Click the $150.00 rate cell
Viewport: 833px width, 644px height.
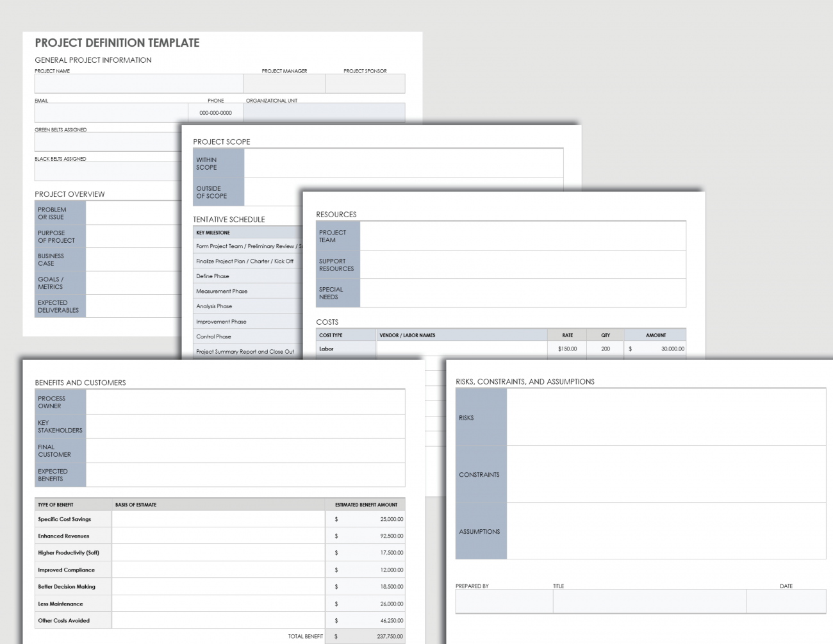[567, 349]
